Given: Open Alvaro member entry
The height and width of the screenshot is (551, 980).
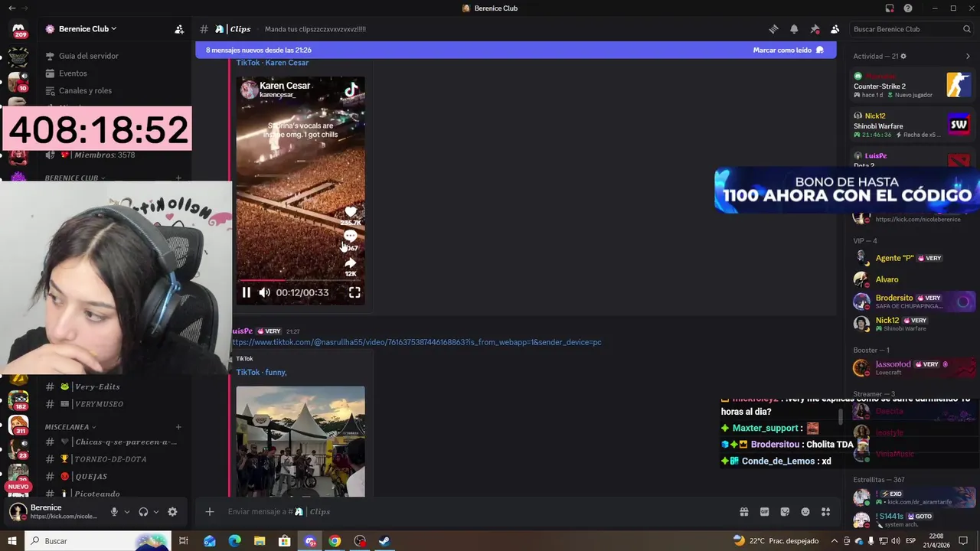Looking at the screenshot, I should [x=913, y=279].
